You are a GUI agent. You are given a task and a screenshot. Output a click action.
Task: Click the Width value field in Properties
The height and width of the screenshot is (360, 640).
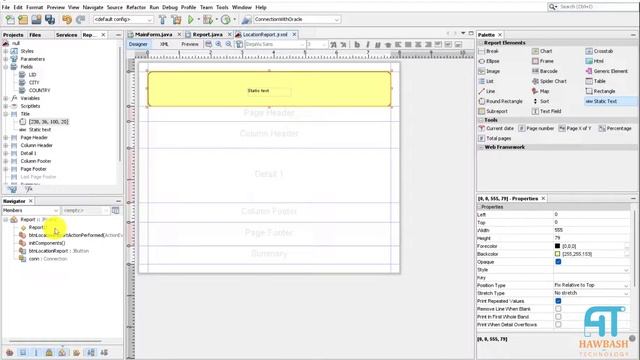[591, 230]
